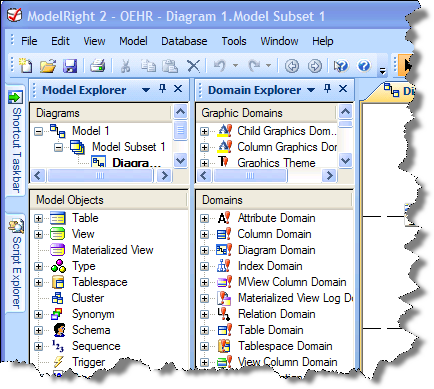434x389 pixels.
Task: Close the Model Explorer panel
Action: point(178,89)
